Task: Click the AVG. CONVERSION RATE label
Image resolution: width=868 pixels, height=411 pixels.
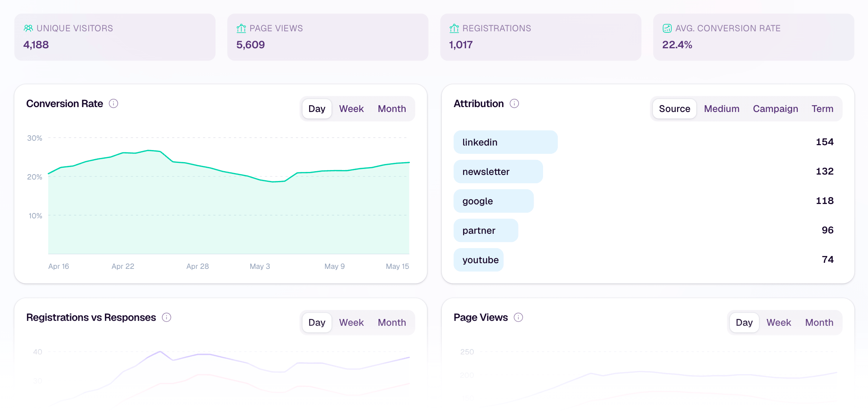Action: [x=728, y=28]
